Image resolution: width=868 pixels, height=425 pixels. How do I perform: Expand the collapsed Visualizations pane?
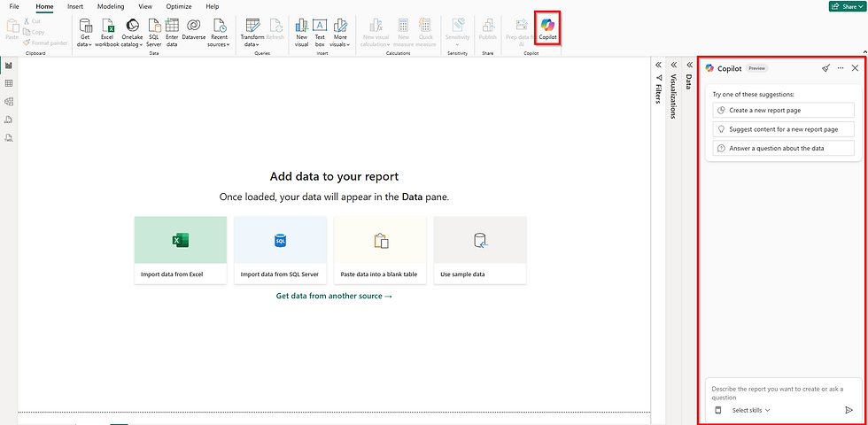pos(674,64)
